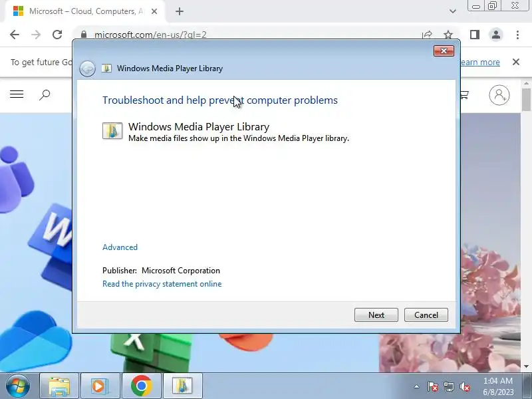Image resolution: width=532 pixels, height=399 pixels.
Task: Click the page scroll-down arrow
Action: (526, 366)
